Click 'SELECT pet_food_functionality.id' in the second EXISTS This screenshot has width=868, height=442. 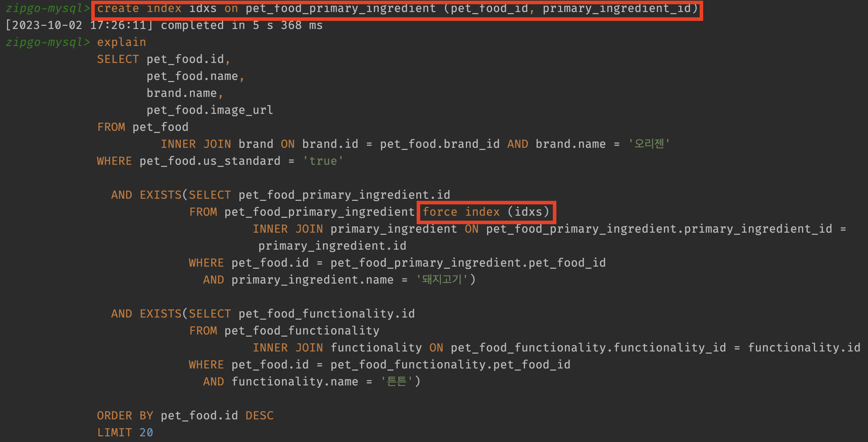[301, 314]
